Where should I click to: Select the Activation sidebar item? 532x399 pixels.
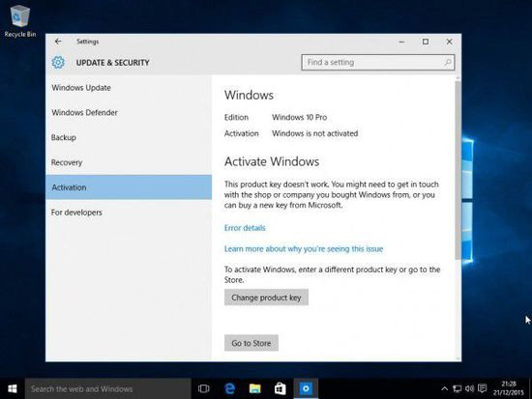pos(129,187)
